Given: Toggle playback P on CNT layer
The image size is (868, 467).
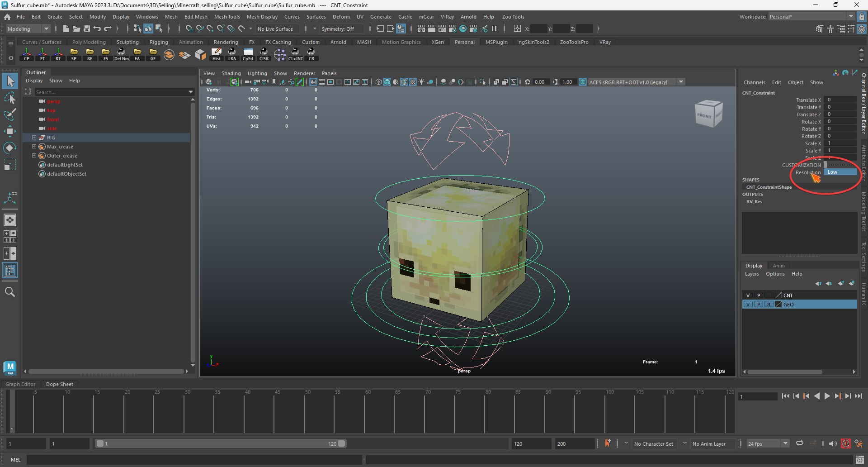Looking at the screenshot, I should tap(759, 295).
